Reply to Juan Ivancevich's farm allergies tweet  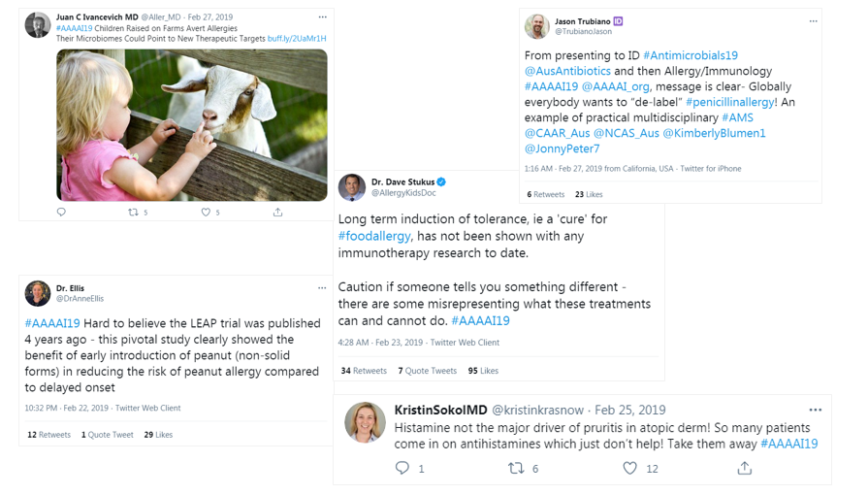coord(62,212)
